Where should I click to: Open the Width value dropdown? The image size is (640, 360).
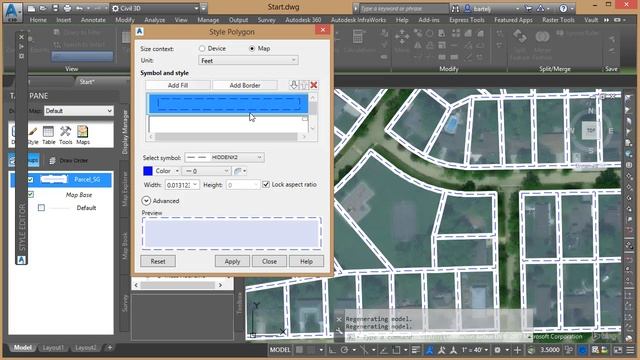[x=196, y=185]
